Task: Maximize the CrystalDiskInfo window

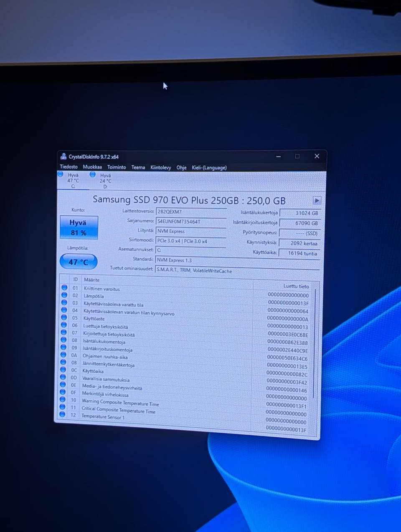Action: pyautogui.click(x=297, y=156)
